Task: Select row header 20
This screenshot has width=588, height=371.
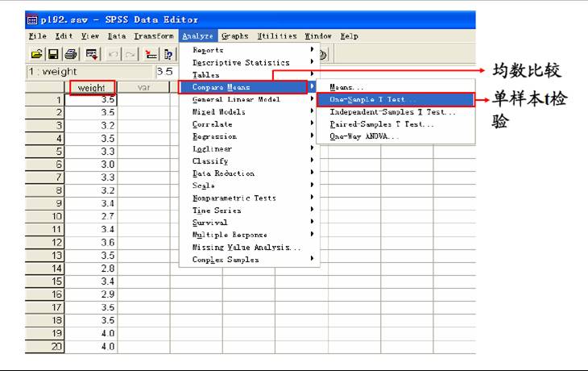Action: [45, 346]
